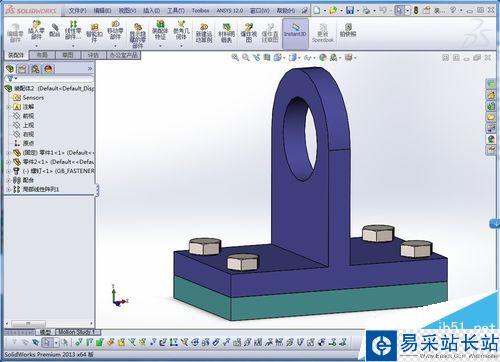This screenshot has height=362, width=500.
Task: Switch to the 装配体 ribbon tab
Action: (16, 55)
